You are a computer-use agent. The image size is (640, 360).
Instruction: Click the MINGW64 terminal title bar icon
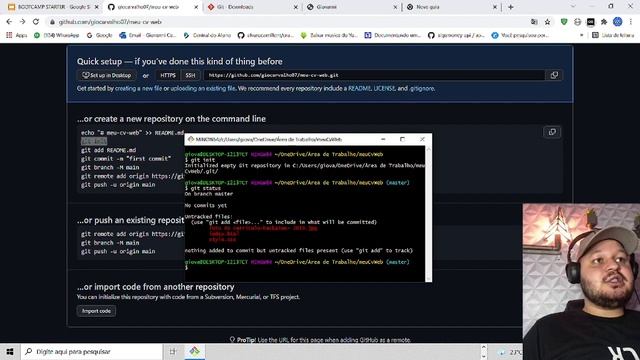click(191, 139)
